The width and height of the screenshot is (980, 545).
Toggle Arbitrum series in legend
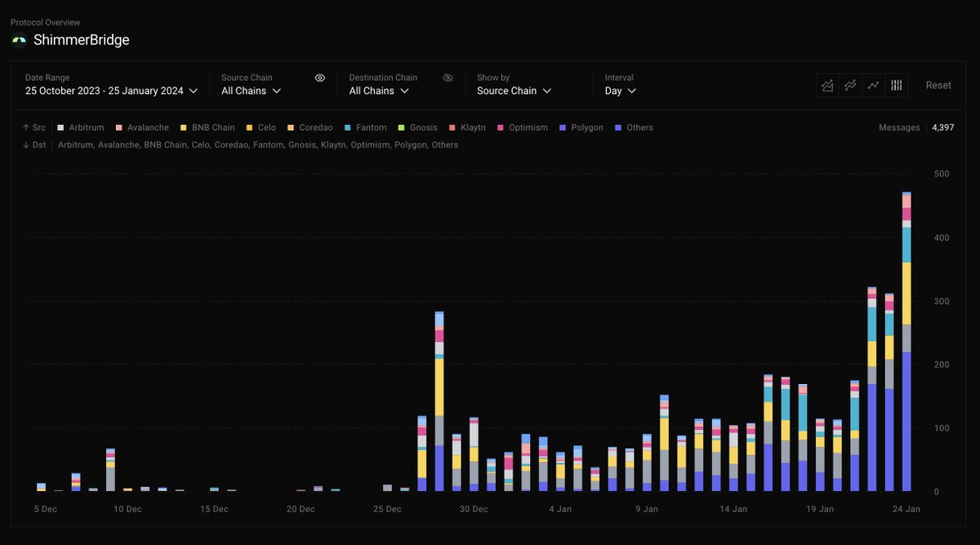point(81,127)
